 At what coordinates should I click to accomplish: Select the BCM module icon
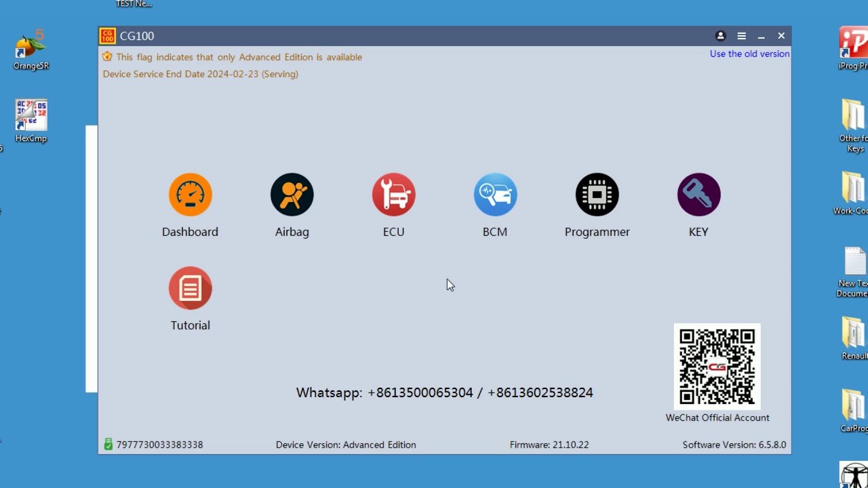[x=495, y=195]
